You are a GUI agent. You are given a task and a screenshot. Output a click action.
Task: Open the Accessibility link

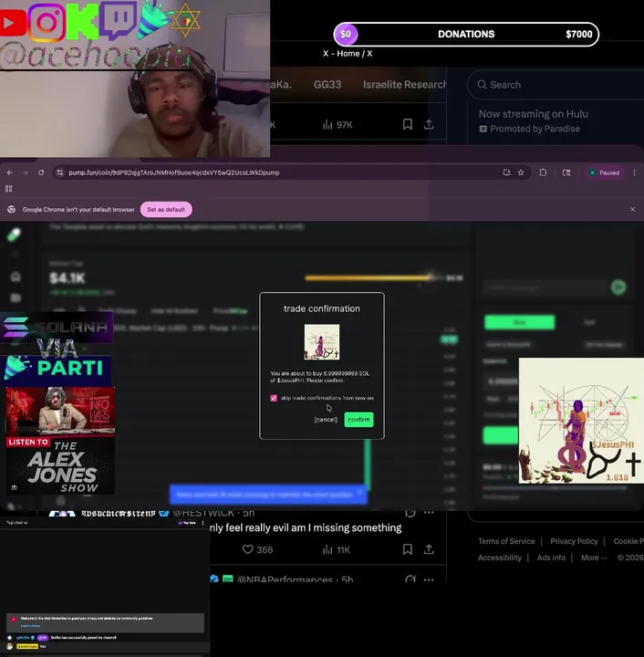(500, 558)
